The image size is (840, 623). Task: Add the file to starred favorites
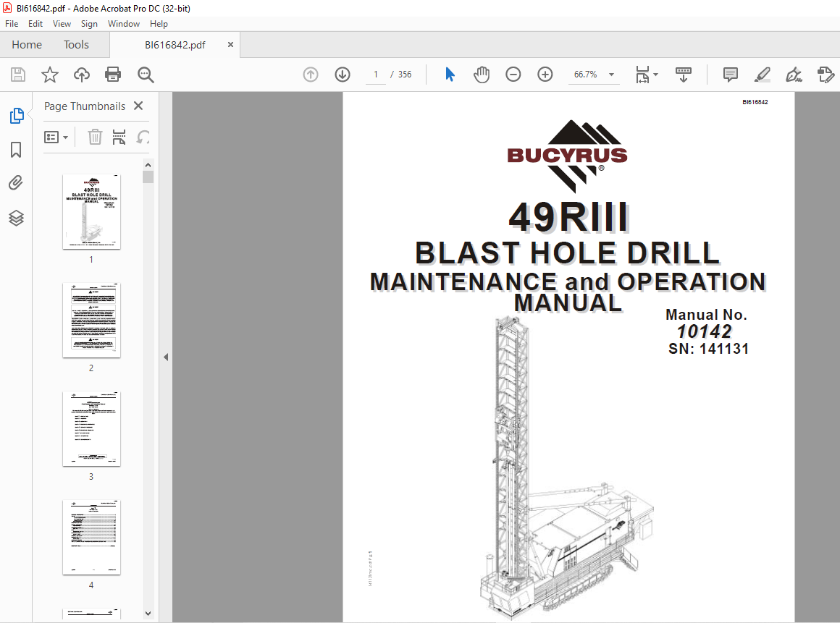tap(50, 75)
